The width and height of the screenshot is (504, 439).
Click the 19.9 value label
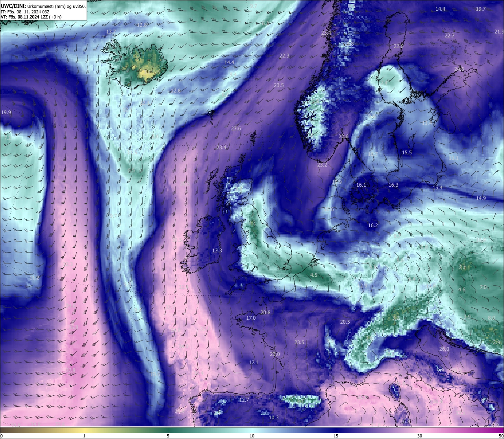coord(6,112)
